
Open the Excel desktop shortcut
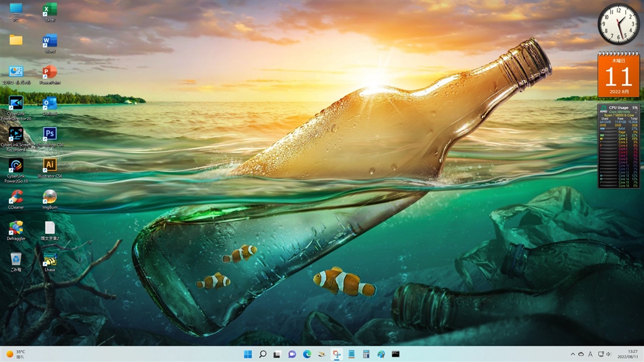click(x=50, y=10)
